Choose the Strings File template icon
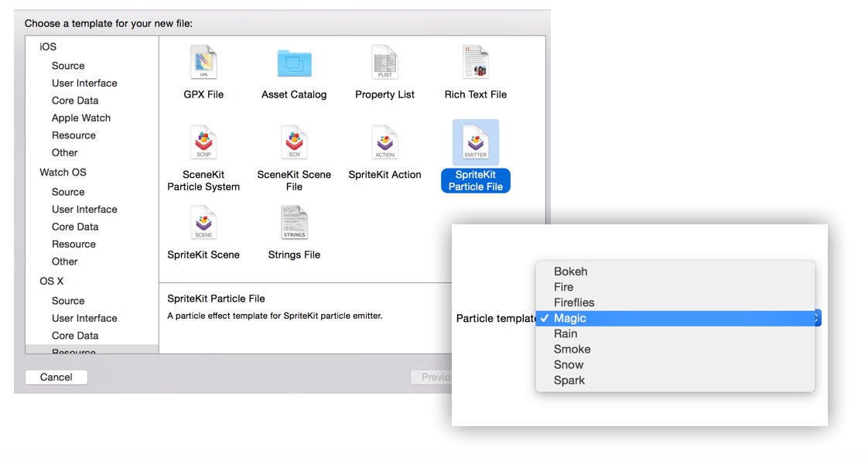This screenshot has width=868, height=461. coord(294,223)
